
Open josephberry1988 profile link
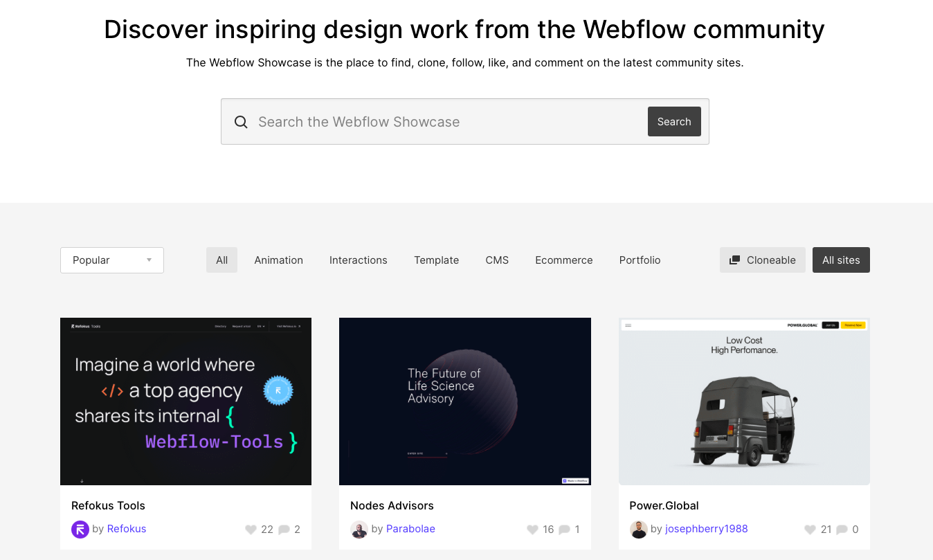[x=707, y=529]
